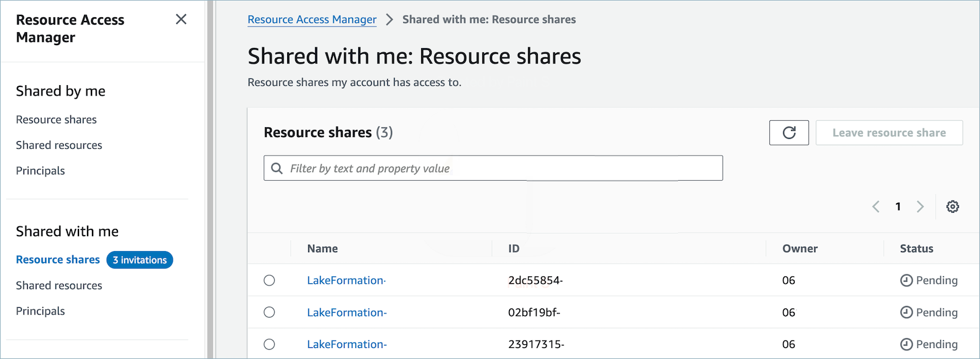Image resolution: width=980 pixels, height=359 pixels.
Task: Click the Leave resource share button
Action: click(x=889, y=133)
